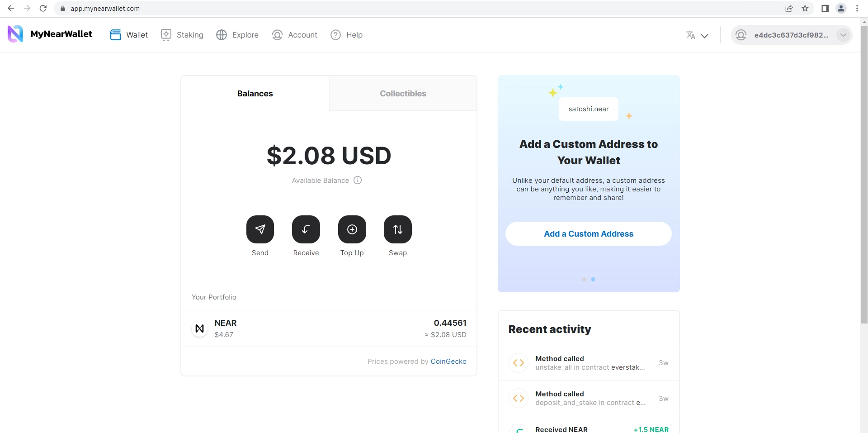
Task: Open the browser three-dot menu
Action: tap(857, 8)
